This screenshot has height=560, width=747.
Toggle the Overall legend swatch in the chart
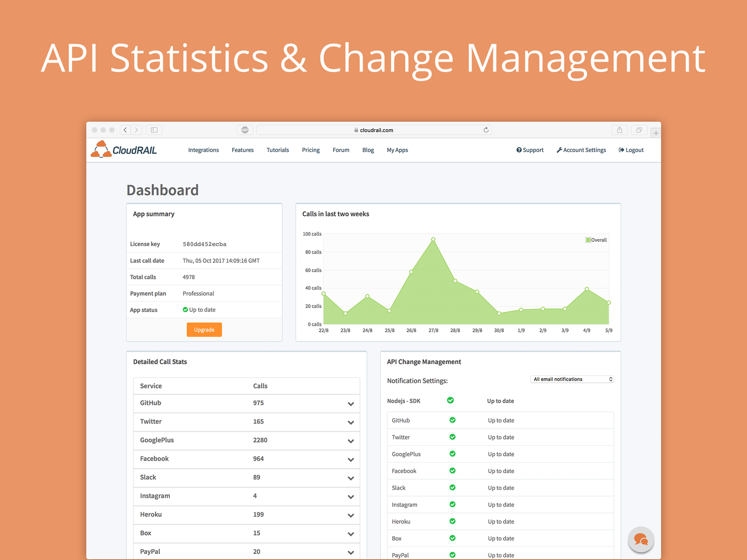click(588, 240)
